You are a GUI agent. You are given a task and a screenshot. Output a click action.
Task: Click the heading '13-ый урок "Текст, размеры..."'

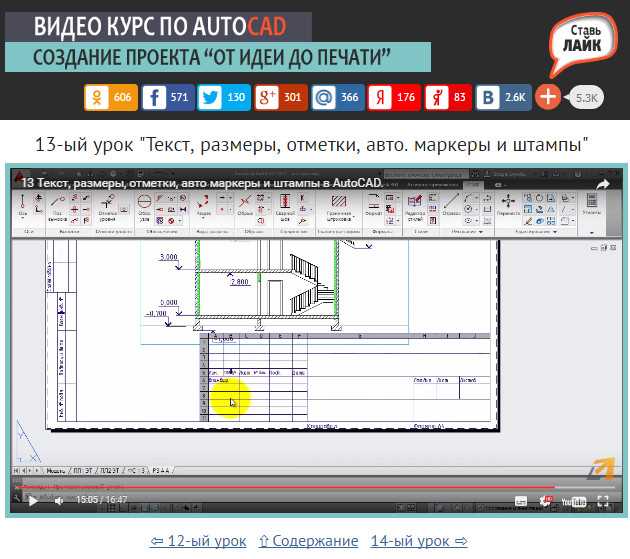pyautogui.click(x=312, y=145)
